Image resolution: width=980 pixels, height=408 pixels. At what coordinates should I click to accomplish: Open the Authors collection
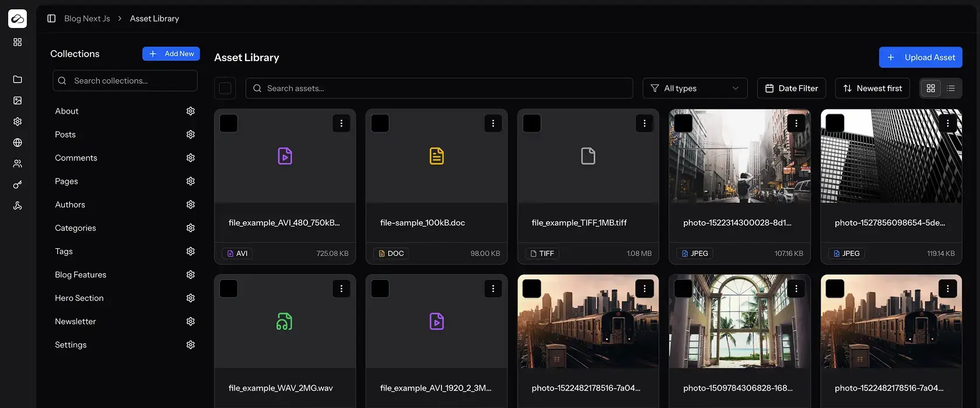tap(70, 205)
